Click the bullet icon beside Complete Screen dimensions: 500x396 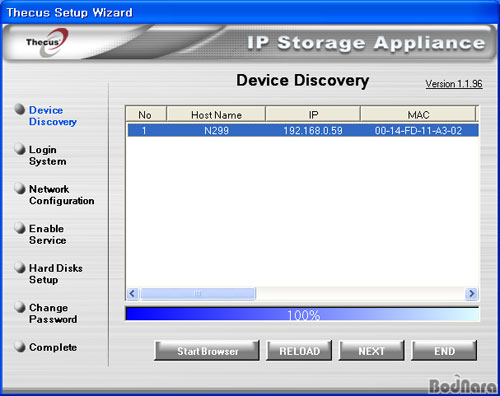click(x=20, y=347)
